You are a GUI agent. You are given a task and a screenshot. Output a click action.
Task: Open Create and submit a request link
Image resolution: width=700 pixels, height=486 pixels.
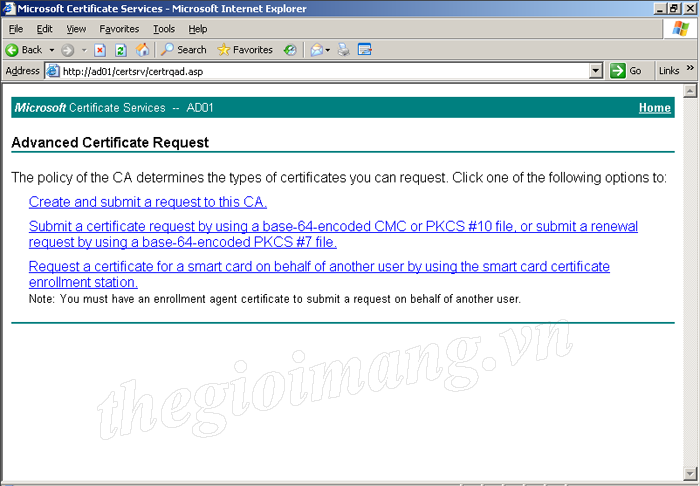click(x=148, y=202)
